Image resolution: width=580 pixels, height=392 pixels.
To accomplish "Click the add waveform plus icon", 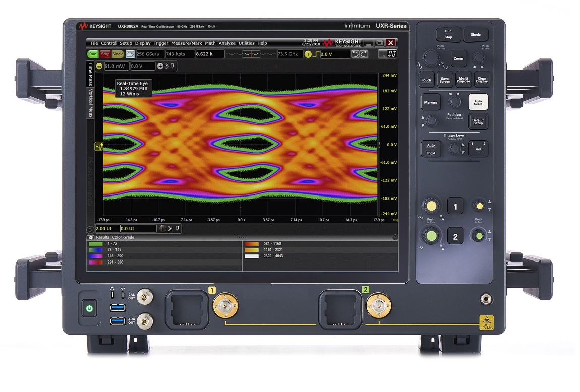I will 160,65.
